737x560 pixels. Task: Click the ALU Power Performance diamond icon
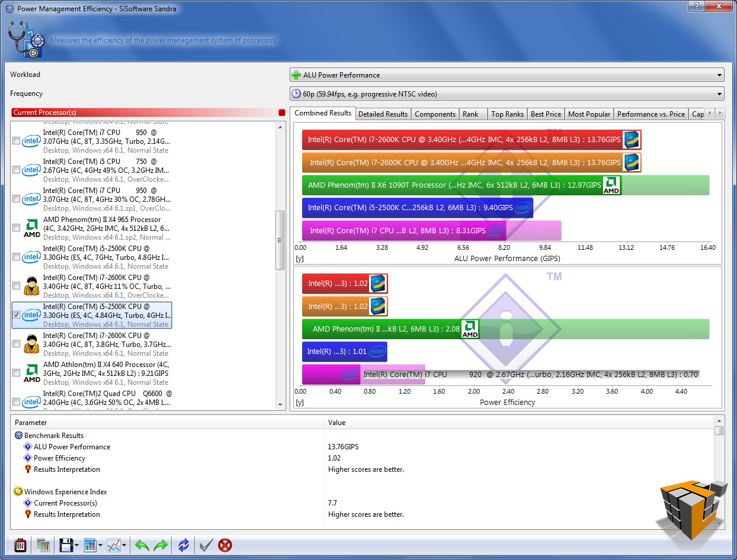[x=28, y=447]
